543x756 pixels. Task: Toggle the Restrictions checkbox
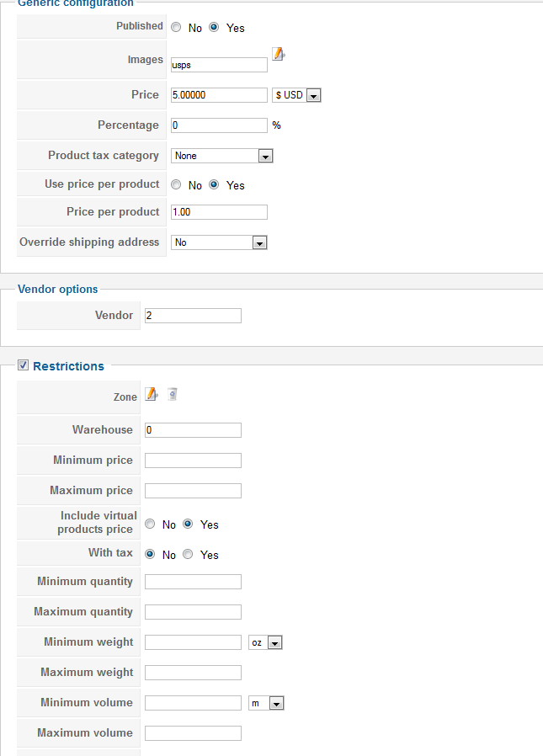pyautogui.click(x=24, y=365)
